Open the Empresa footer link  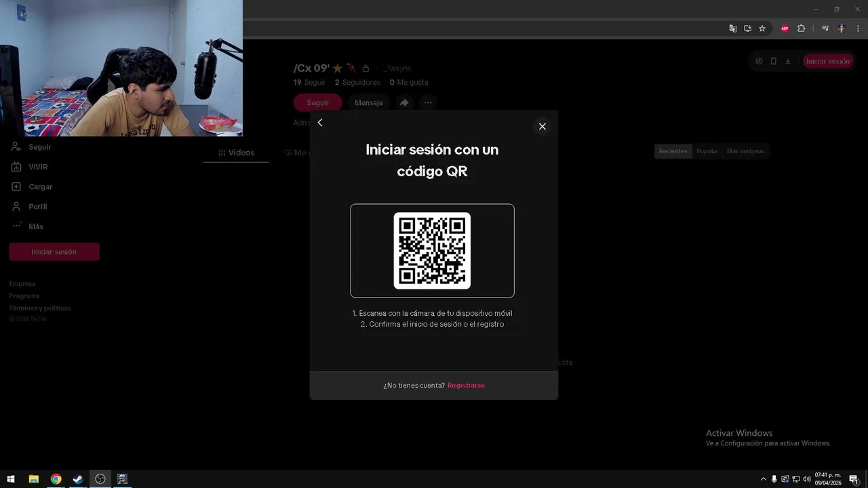(x=22, y=284)
